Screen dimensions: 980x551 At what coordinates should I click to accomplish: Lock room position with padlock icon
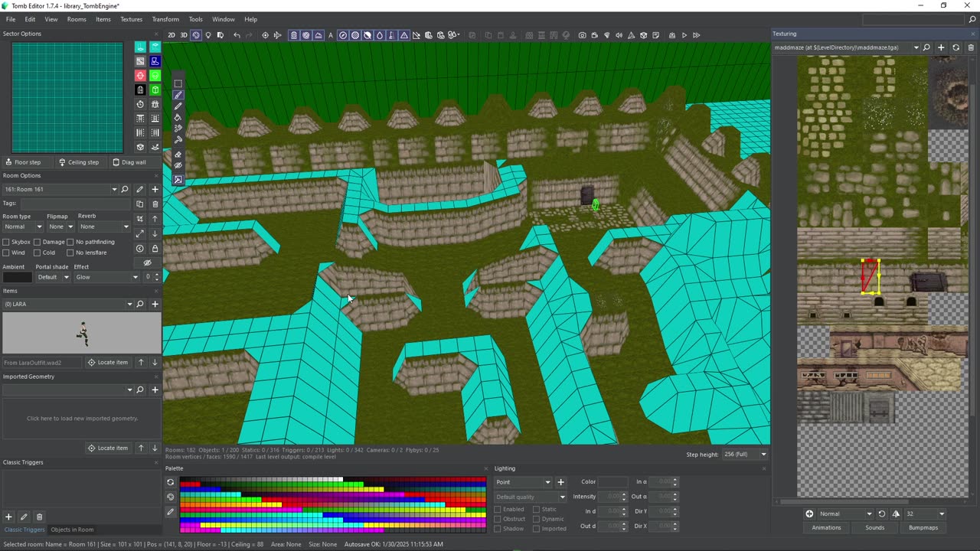pyautogui.click(x=155, y=249)
